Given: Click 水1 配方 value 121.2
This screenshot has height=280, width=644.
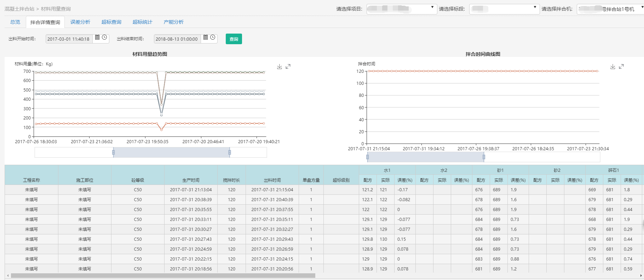Looking at the screenshot, I should pos(368,189).
